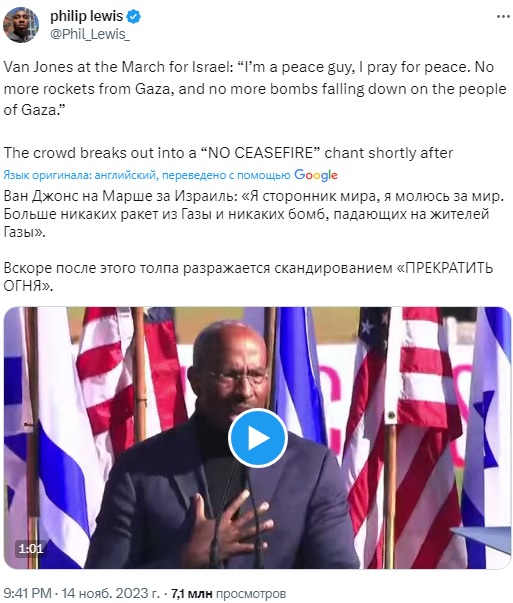Open the 9:41 PM tweet timestamp
Image resolution: width=513 pixels, height=603 pixels.
click(x=27, y=593)
